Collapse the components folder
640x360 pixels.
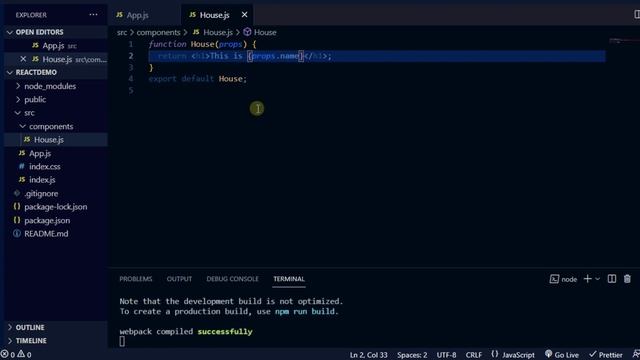pyautogui.click(x=51, y=126)
